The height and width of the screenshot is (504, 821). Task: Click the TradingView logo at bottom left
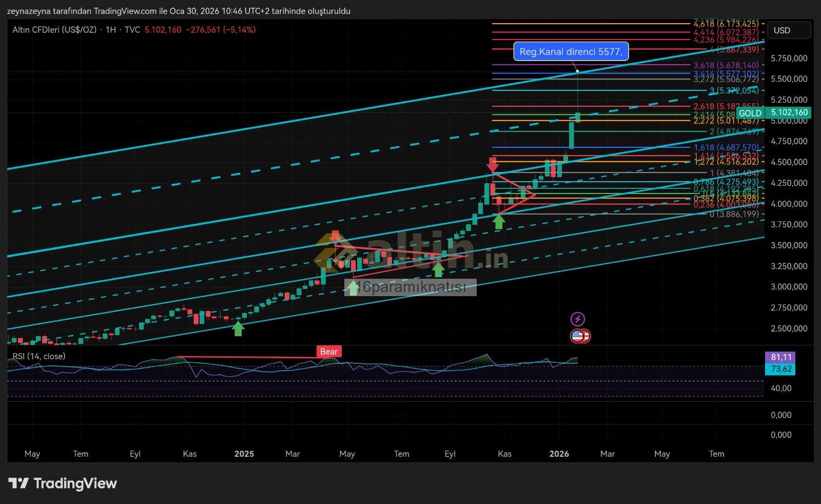[x=63, y=483]
